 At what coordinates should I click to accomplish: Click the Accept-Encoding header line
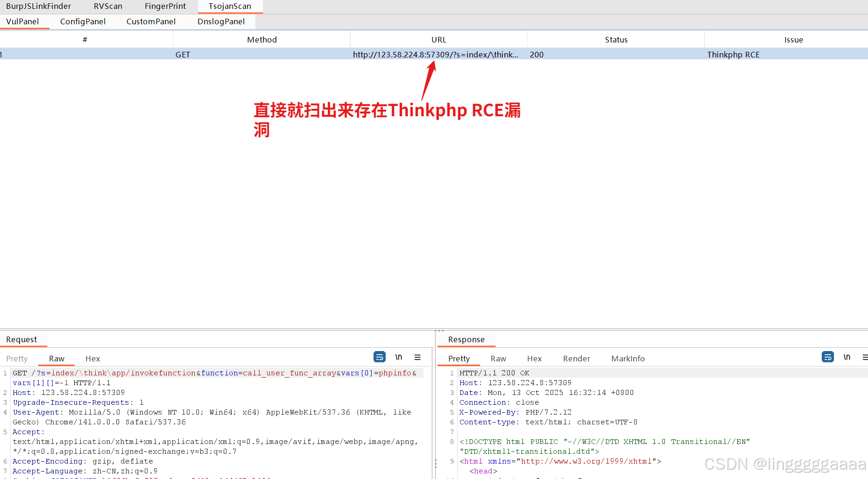pyautogui.click(x=83, y=461)
